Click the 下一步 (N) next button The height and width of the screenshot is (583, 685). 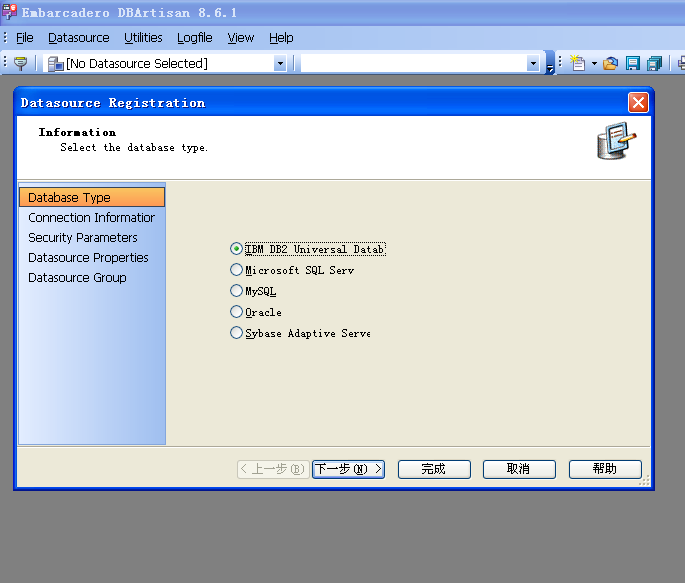tap(348, 469)
